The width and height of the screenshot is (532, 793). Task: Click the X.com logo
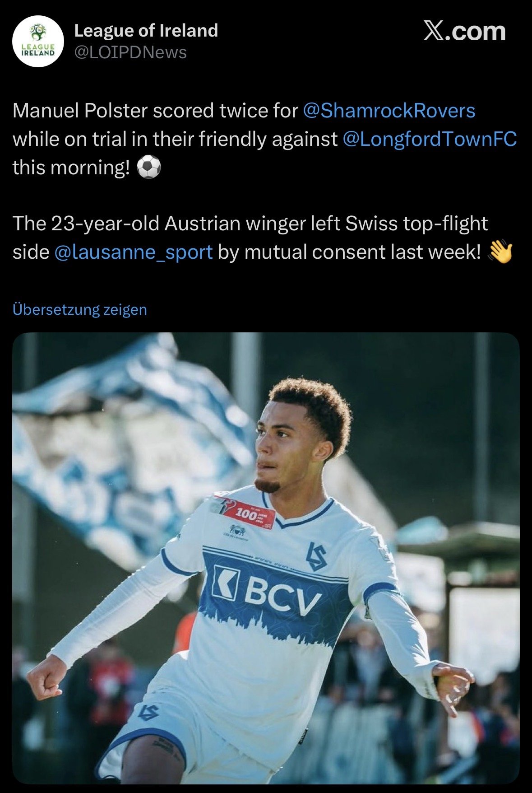tap(464, 31)
